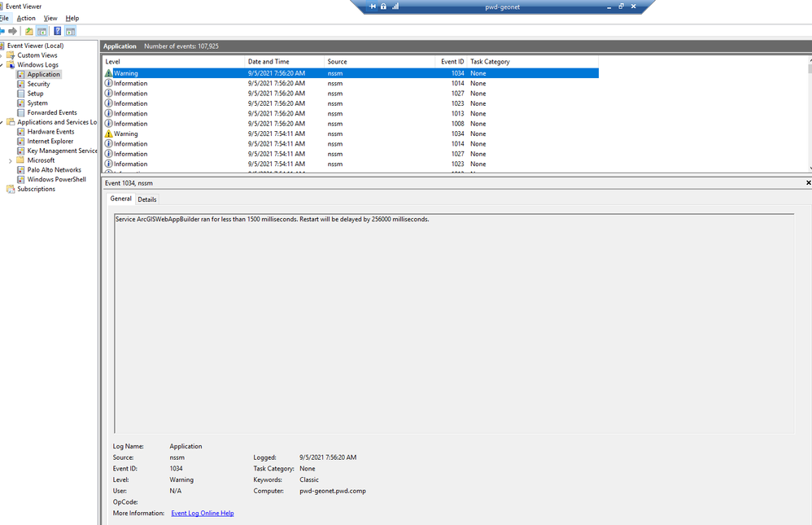
Task: Collapse the Windows Logs node arrow
Action: point(2,65)
